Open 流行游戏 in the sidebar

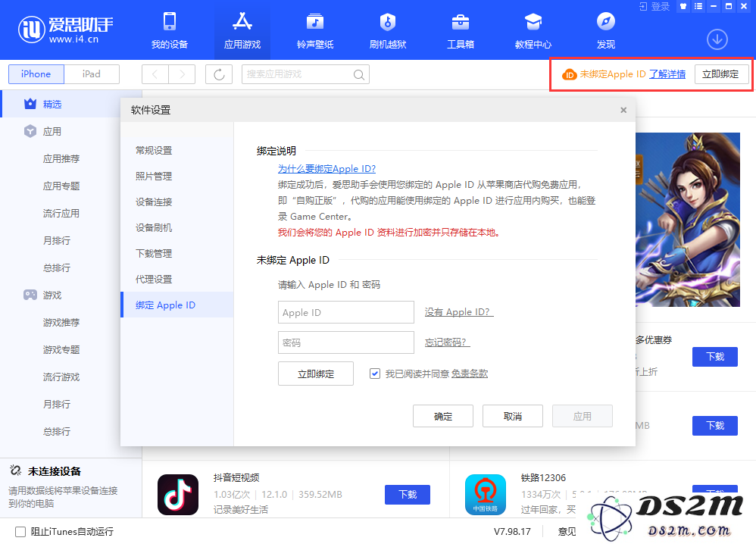(61, 377)
